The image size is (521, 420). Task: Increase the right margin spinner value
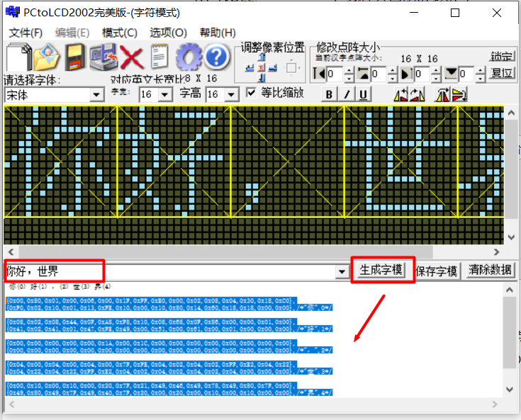pyautogui.click(x=436, y=70)
